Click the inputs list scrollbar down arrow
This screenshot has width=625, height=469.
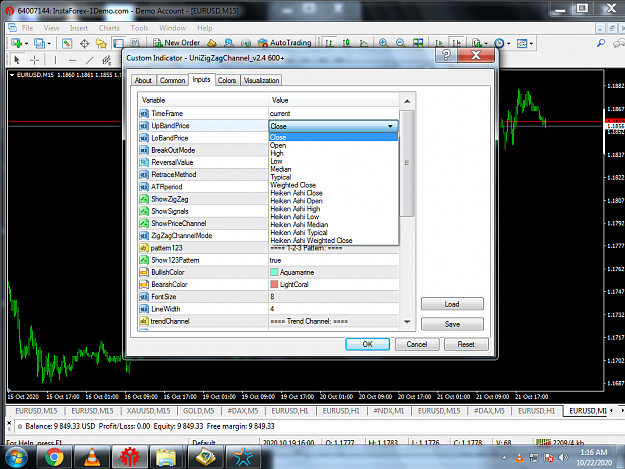(x=407, y=322)
